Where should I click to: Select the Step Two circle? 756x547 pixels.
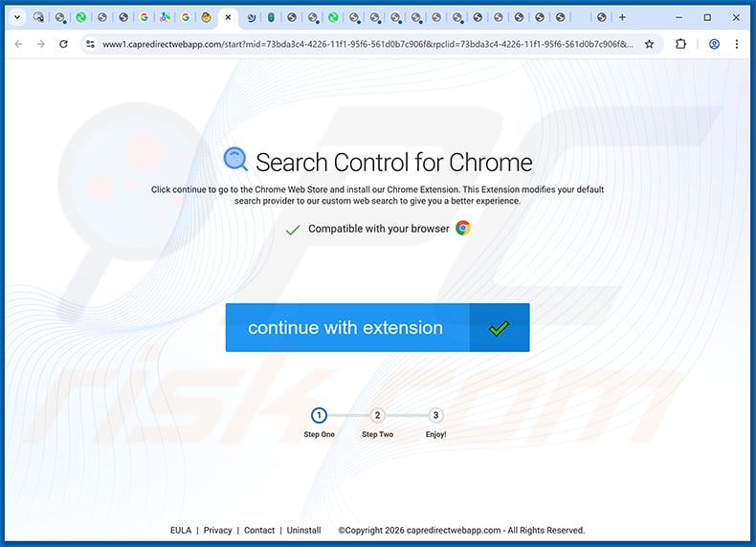pos(377,415)
